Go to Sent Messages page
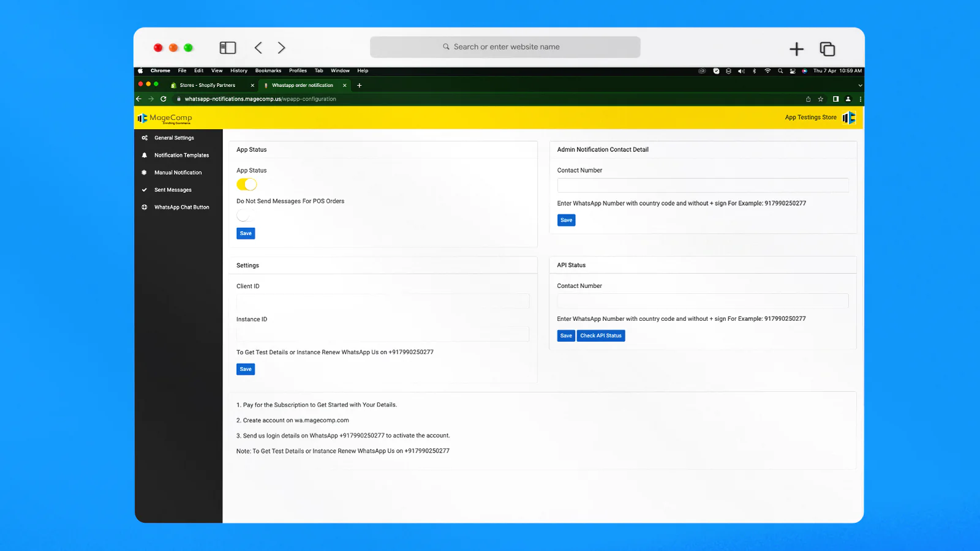The width and height of the screenshot is (980, 551). pos(173,190)
